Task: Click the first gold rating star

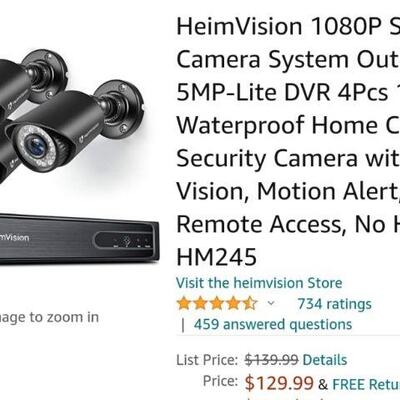Action: click(x=184, y=304)
